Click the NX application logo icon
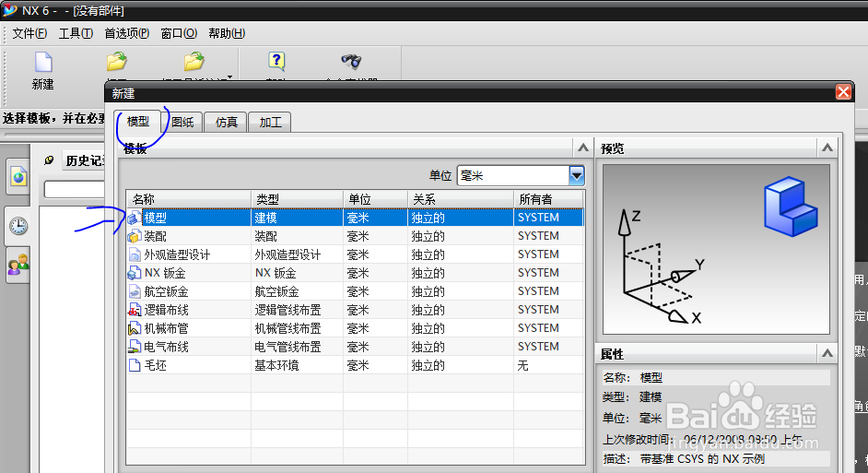 [x=9, y=9]
